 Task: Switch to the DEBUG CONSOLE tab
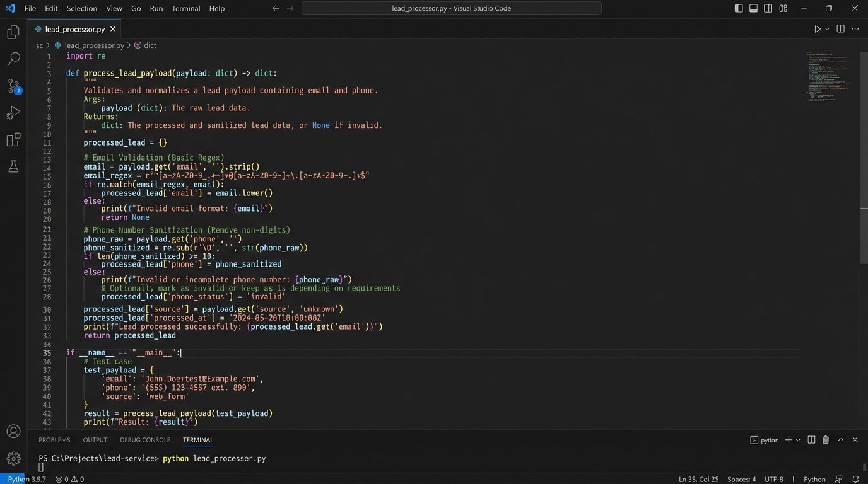(x=145, y=439)
